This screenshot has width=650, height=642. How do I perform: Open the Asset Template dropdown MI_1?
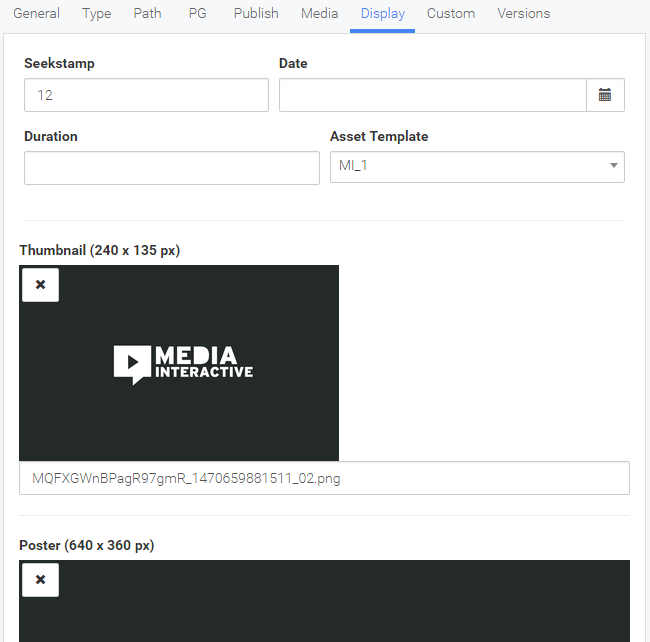(477, 167)
